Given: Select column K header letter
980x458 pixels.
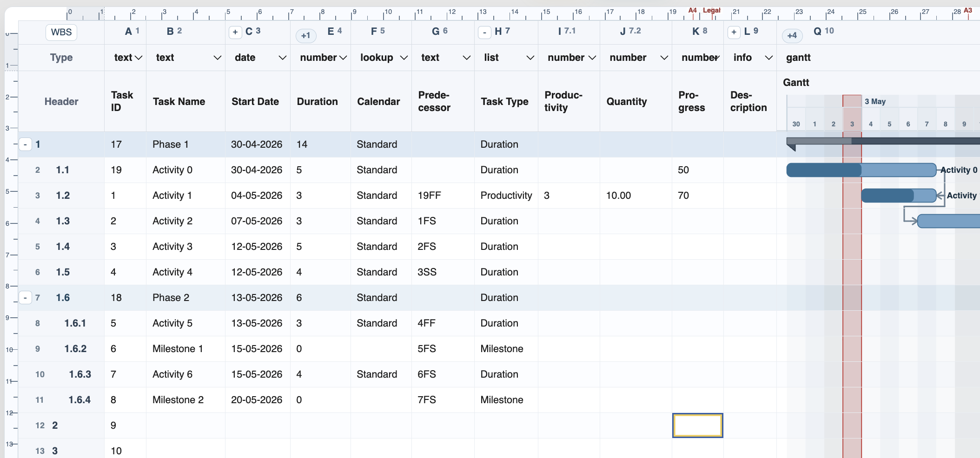Looking at the screenshot, I should [x=696, y=31].
